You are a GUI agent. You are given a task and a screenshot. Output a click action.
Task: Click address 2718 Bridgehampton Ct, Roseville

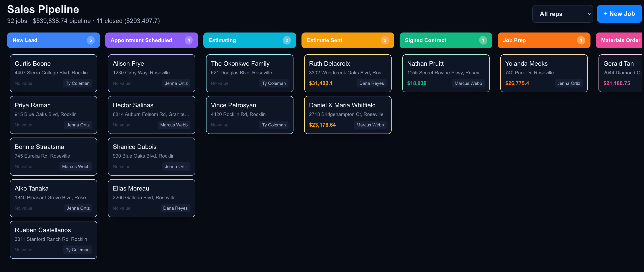(x=346, y=115)
